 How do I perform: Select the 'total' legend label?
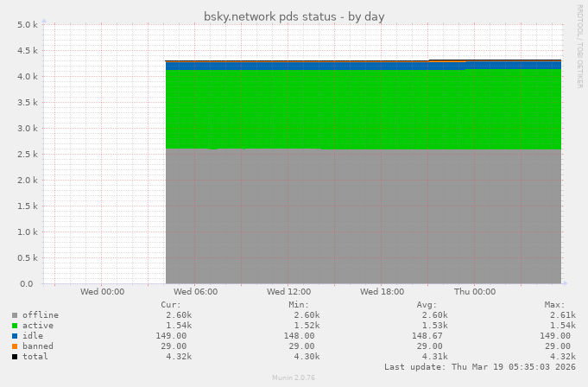(35, 356)
